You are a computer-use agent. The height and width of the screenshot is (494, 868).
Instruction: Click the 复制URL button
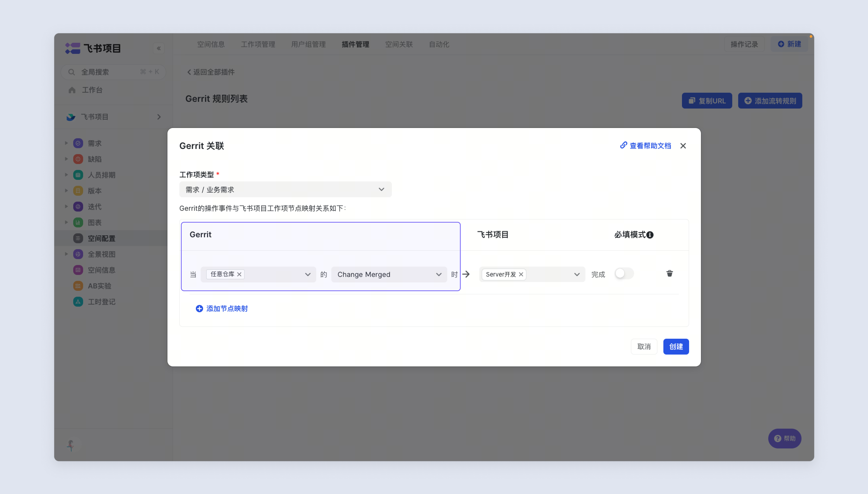pyautogui.click(x=707, y=101)
